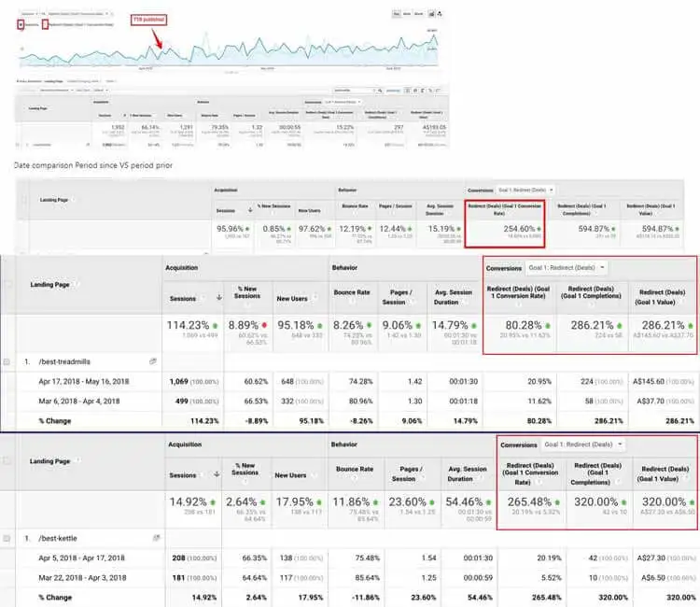Click highlighted Goal 1 Conversion Rate header in summary table
This screenshot has height=607, width=700.
504,209
